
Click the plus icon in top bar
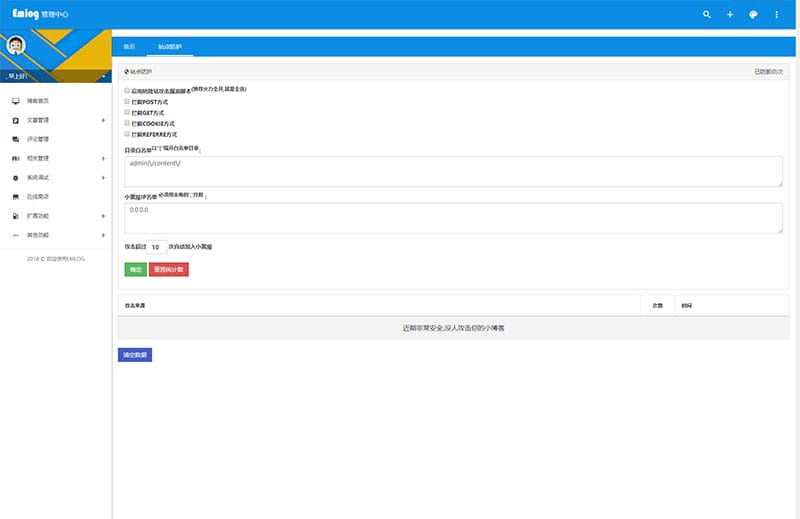coord(730,15)
